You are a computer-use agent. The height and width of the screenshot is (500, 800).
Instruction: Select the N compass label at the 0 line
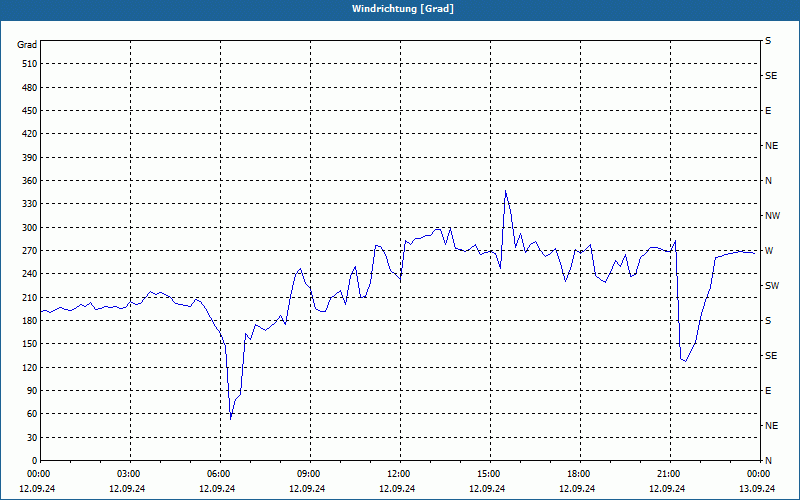(768, 461)
